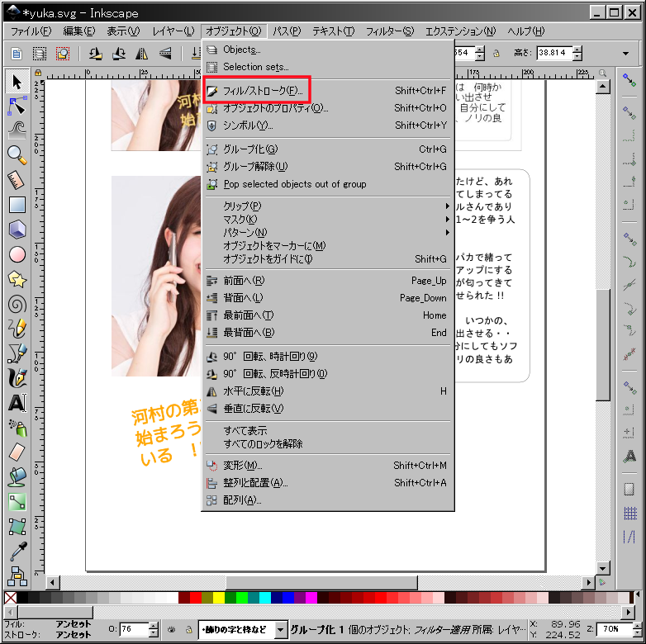Open Objects... menu entry

(x=328, y=50)
